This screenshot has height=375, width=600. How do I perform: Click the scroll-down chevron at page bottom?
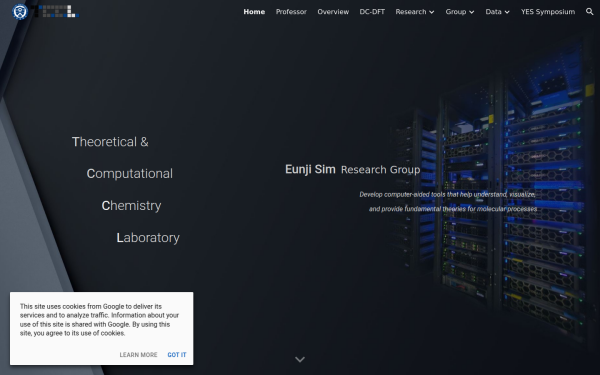(300, 359)
